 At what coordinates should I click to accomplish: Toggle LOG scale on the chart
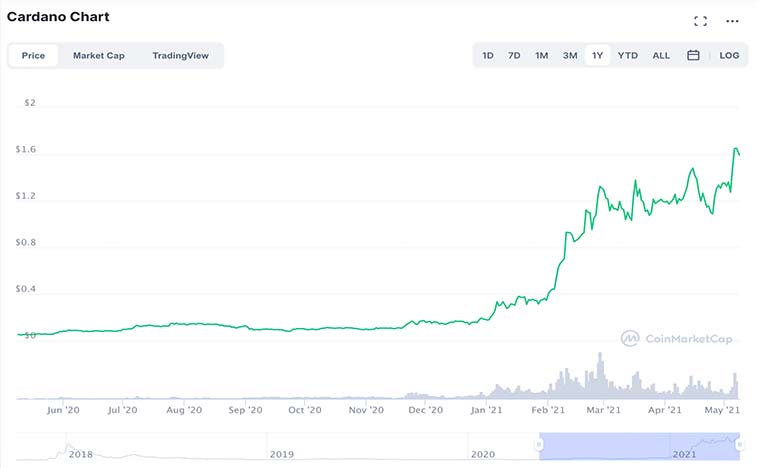729,55
